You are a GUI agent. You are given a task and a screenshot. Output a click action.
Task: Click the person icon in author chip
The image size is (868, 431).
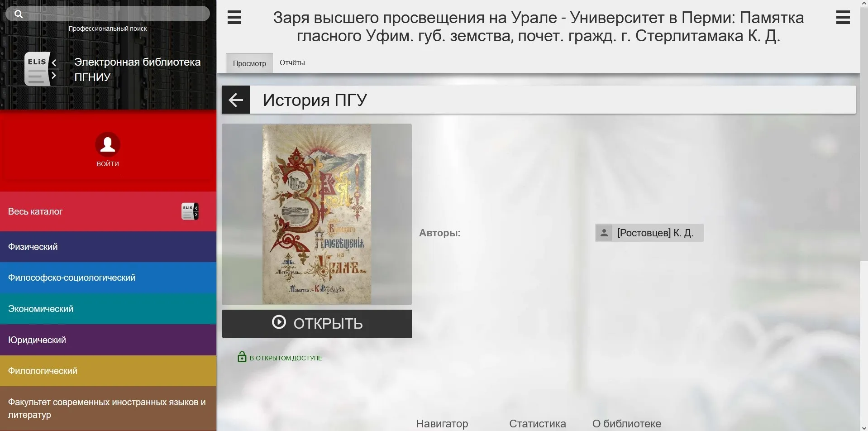[x=604, y=233]
